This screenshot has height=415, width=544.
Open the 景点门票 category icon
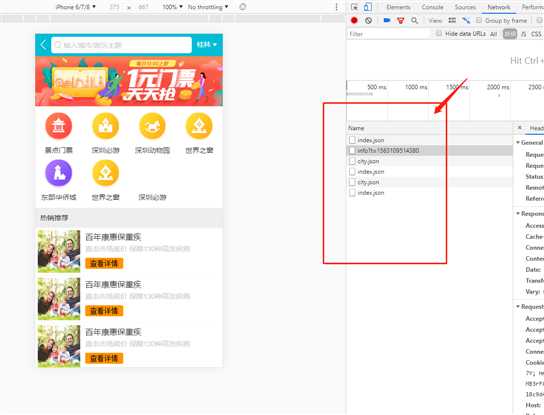click(59, 126)
